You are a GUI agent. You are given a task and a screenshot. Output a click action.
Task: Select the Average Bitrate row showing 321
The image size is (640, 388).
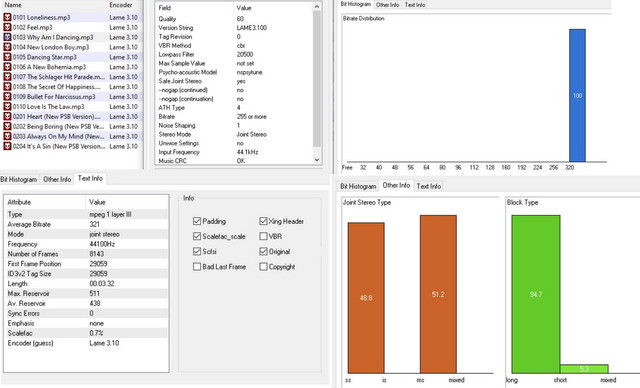[86, 224]
